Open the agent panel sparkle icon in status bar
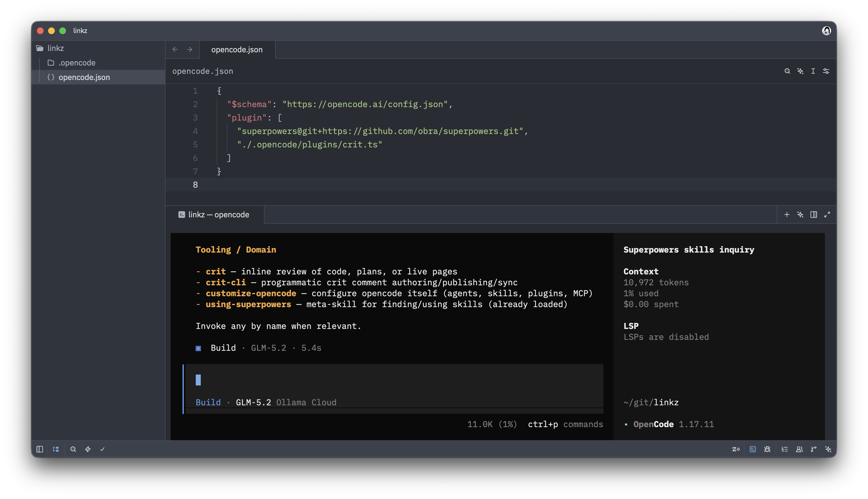 coord(828,449)
